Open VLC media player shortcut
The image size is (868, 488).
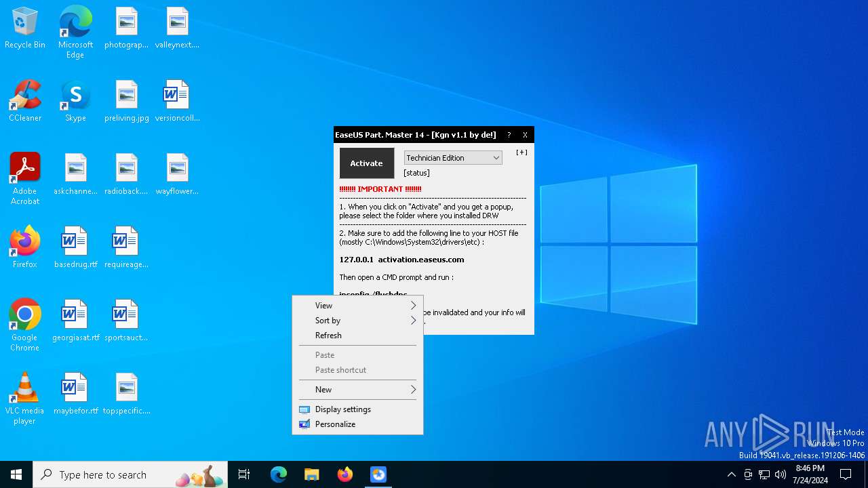point(25,399)
